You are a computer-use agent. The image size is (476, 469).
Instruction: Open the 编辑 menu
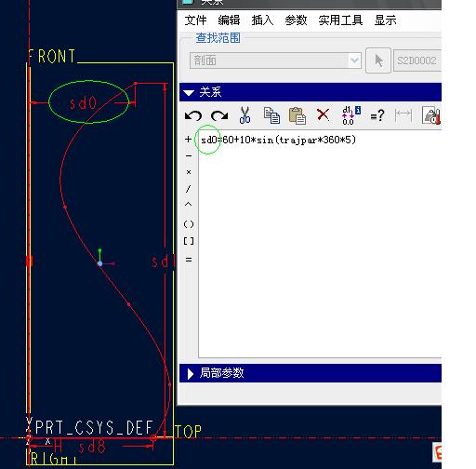[229, 20]
